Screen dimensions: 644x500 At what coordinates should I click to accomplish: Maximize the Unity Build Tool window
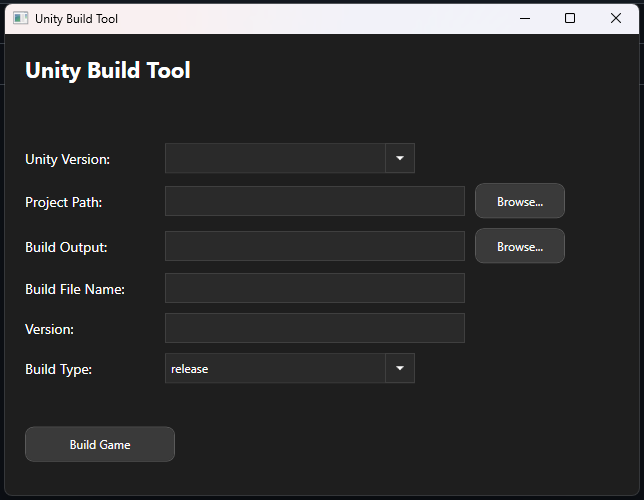tap(570, 18)
